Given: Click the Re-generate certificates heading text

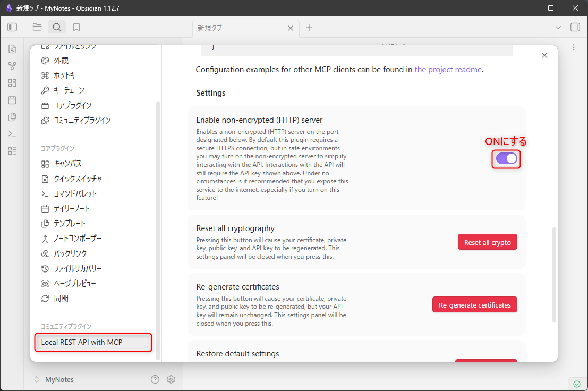Looking at the screenshot, I should click(x=237, y=287).
